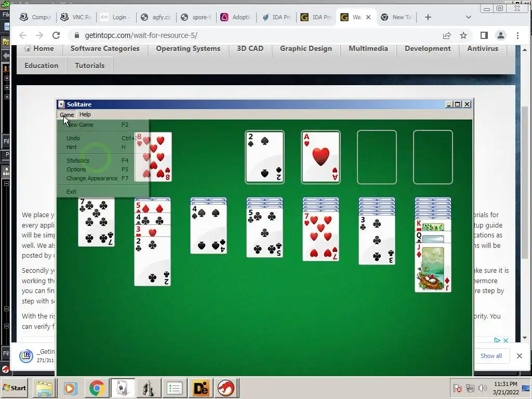Click the 2 of spades foundation card
This screenshot has width=532, height=399.
click(x=264, y=157)
